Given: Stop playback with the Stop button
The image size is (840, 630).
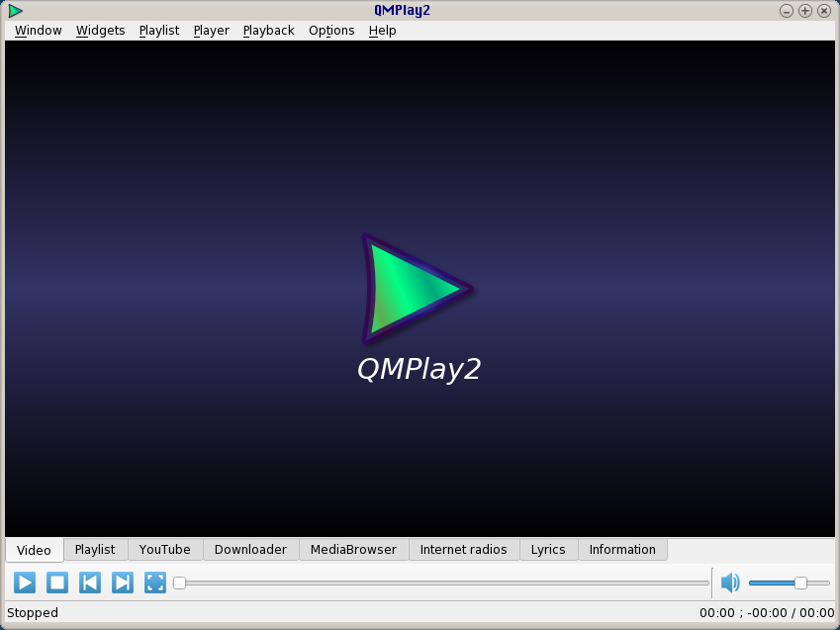Looking at the screenshot, I should (x=57, y=583).
